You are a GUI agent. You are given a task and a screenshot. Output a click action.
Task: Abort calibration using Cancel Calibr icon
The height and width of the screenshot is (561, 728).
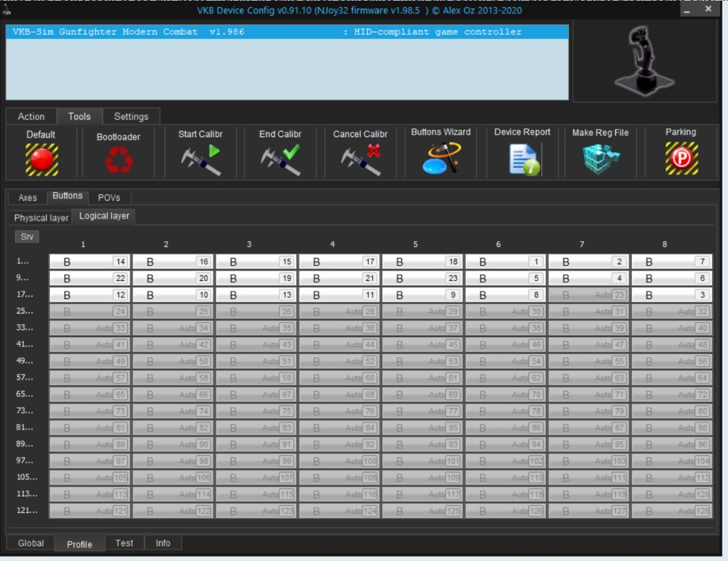pos(360,160)
